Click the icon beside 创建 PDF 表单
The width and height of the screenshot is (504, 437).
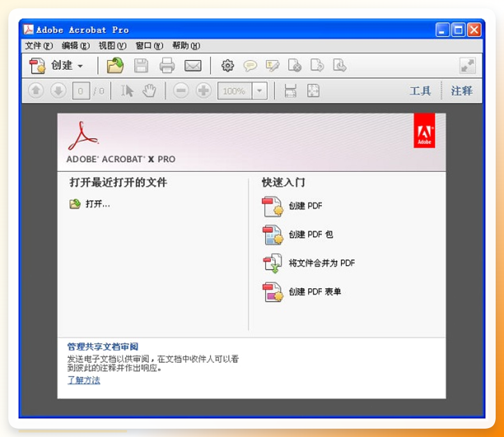click(x=273, y=293)
